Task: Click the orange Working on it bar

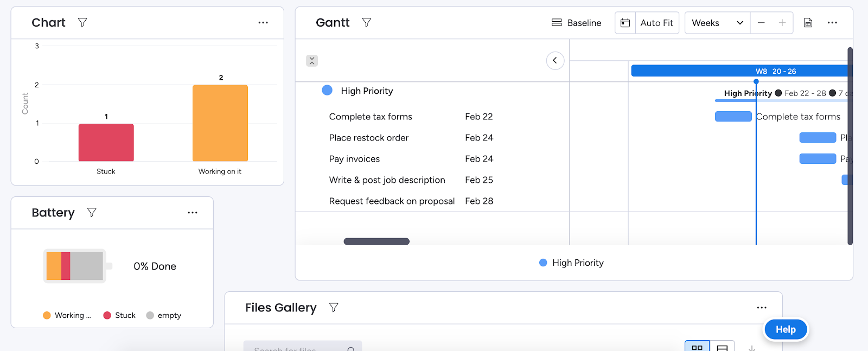Action: (x=220, y=123)
